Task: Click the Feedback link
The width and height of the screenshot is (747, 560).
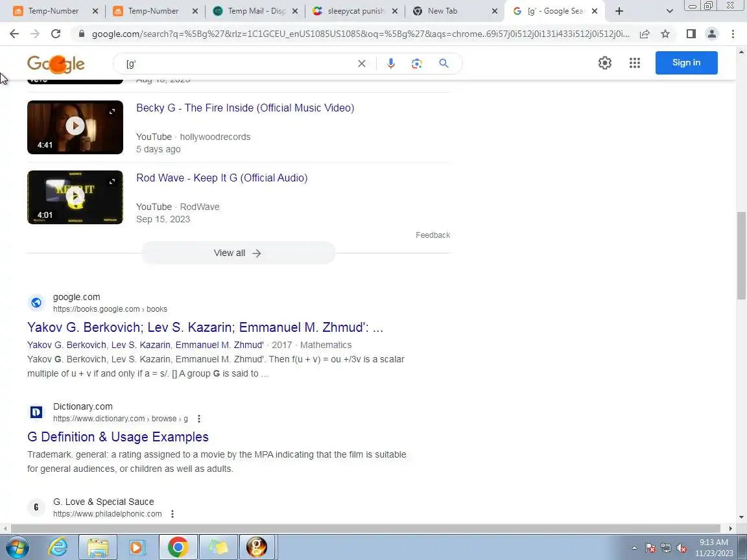Action: [x=433, y=235]
